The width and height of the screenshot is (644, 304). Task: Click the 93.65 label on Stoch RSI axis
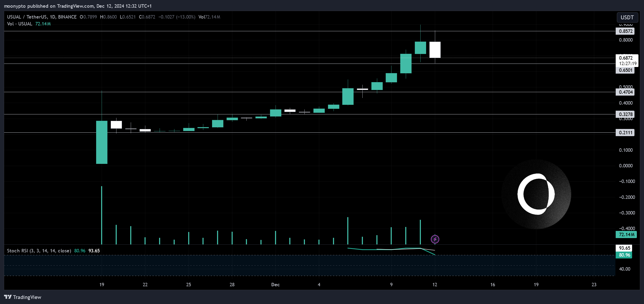624,248
